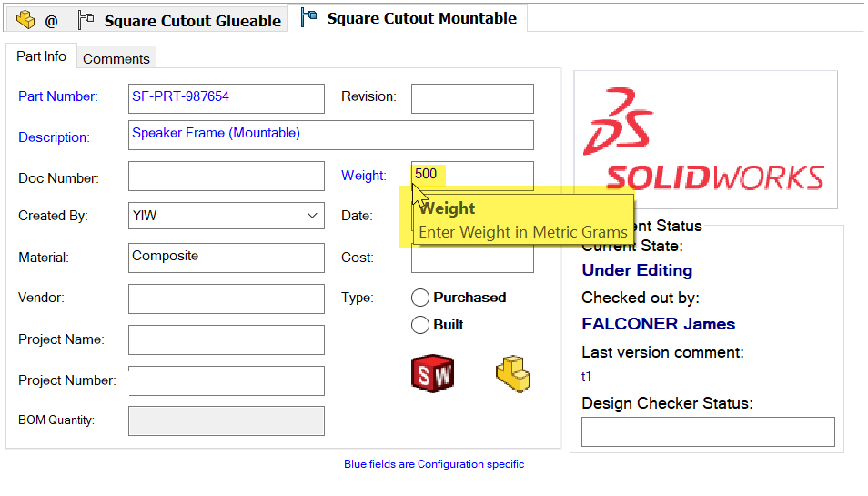Click the @ configuration tab

click(x=51, y=21)
